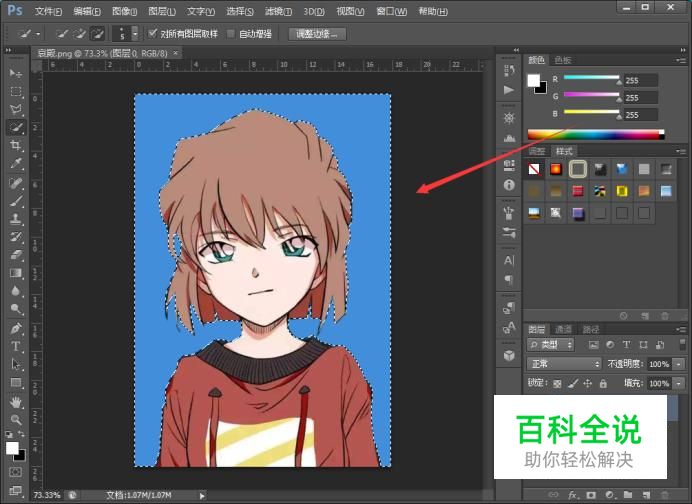Open the Paragraph panel icon

click(x=509, y=280)
